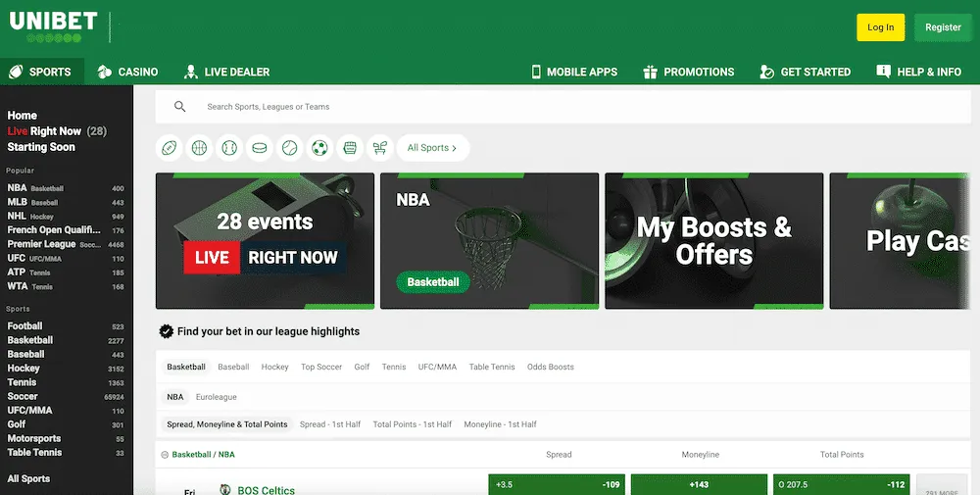Open the My Boosts & Offers banner
The height and width of the screenshot is (495, 980).
pyautogui.click(x=714, y=240)
